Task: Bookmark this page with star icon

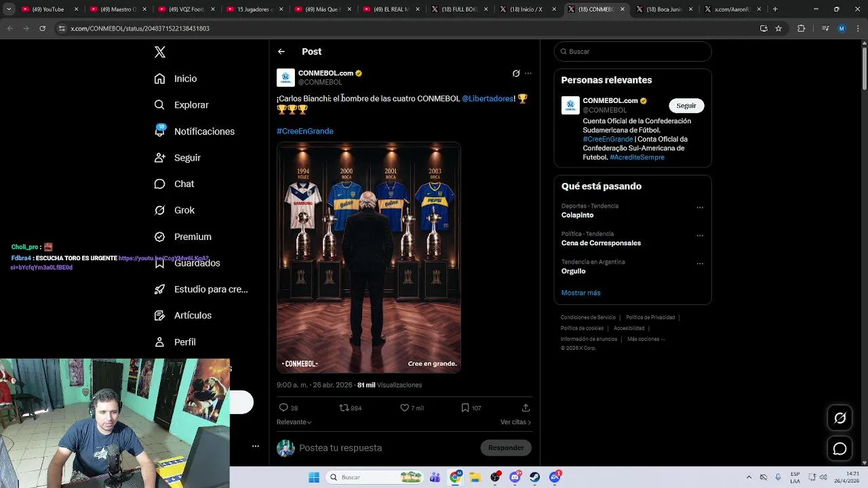Action: [x=778, y=28]
